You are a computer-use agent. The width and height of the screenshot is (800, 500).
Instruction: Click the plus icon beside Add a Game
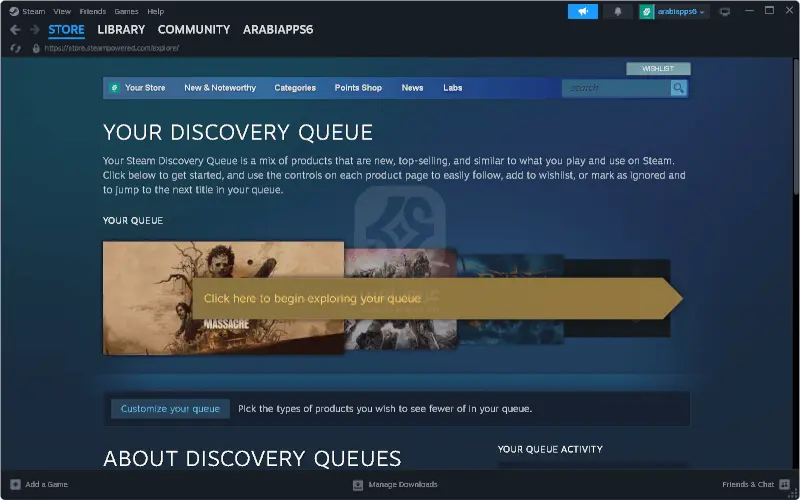pos(15,484)
